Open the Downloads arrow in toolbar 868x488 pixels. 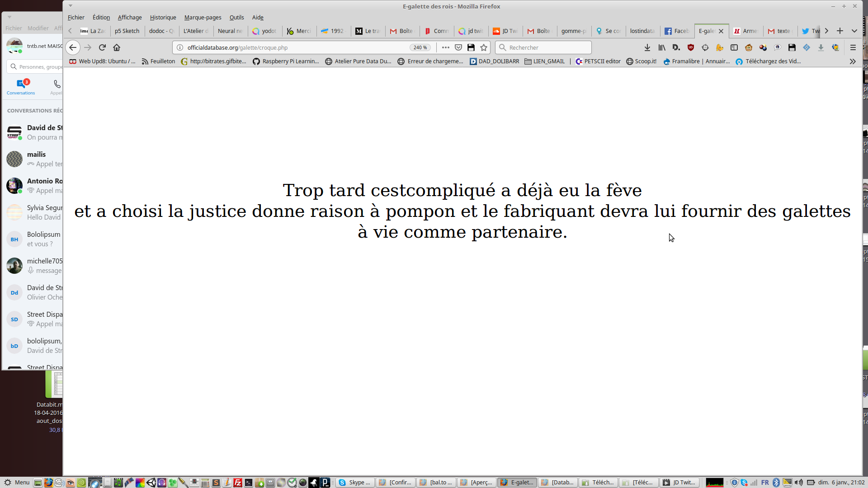coord(647,47)
